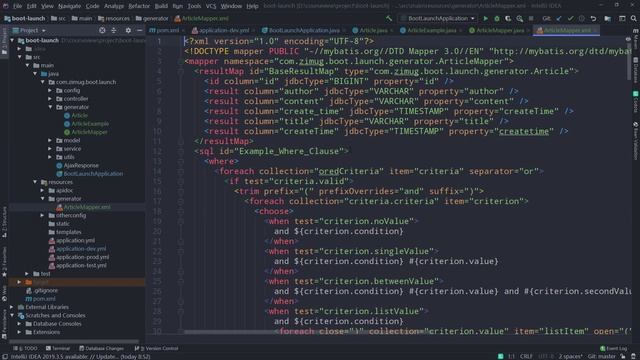Collapse the generator package under java
Image resolution: width=640 pixels, height=360 pixels.
50,107
